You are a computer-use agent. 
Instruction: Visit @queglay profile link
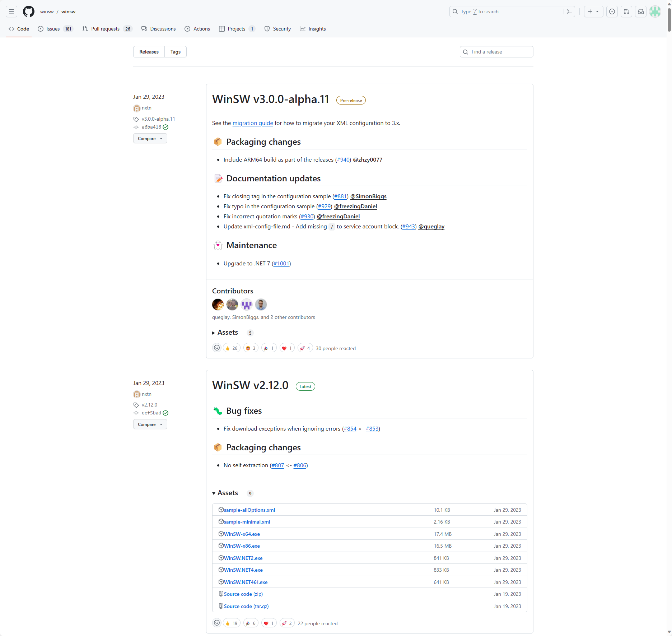(x=431, y=227)
